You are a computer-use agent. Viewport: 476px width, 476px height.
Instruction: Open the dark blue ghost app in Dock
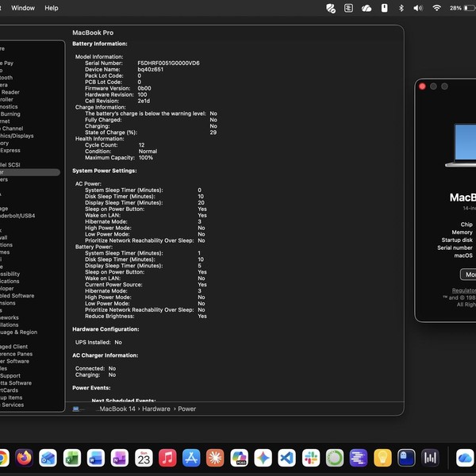(x=406, y=458)
